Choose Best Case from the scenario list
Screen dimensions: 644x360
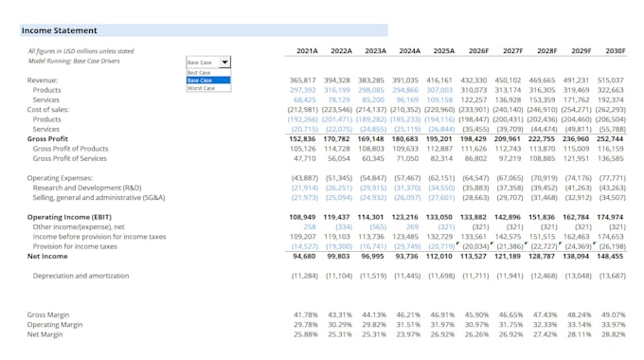pyautogui.click(x=208, y=72)
